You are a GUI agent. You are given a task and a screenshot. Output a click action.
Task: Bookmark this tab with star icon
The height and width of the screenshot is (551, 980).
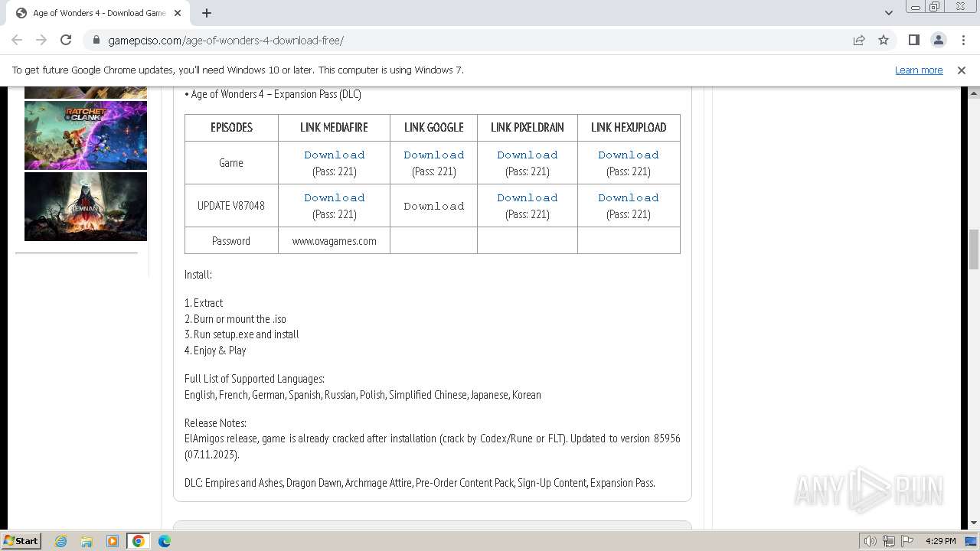pos(884,40)
